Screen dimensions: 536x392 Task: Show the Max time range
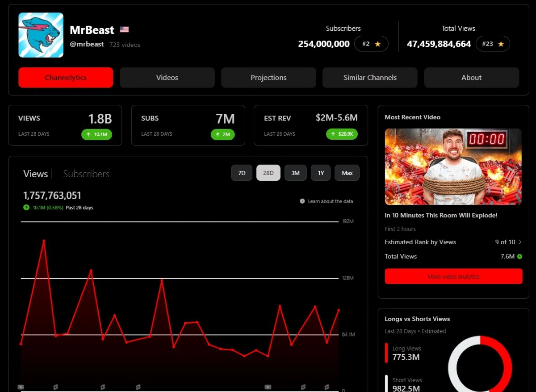click(347, 173)
